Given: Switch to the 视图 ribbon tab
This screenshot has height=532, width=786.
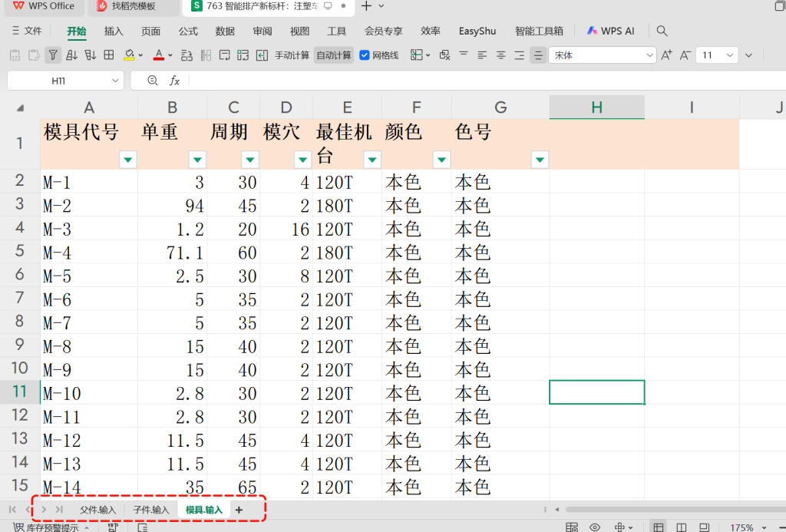Looking at the screenshot, I should [299, 31].
